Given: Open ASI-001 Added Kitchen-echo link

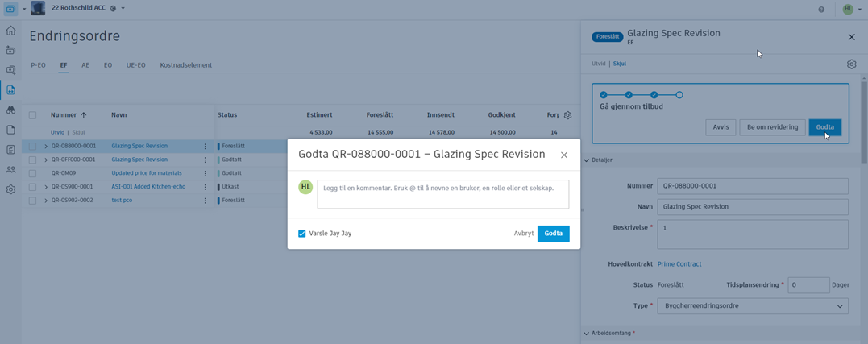Looking at the screenshot, I should coord(148,187).
